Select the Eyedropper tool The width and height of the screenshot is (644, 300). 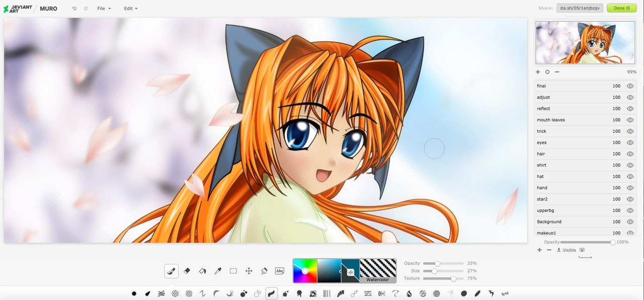coord(217,270)
